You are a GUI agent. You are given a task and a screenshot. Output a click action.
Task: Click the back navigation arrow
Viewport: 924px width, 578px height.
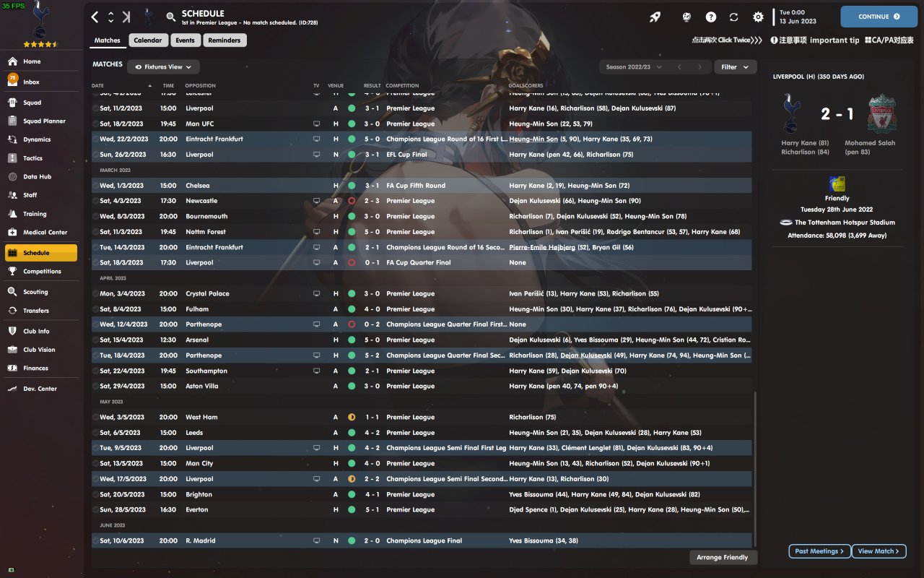coord(95,17)
